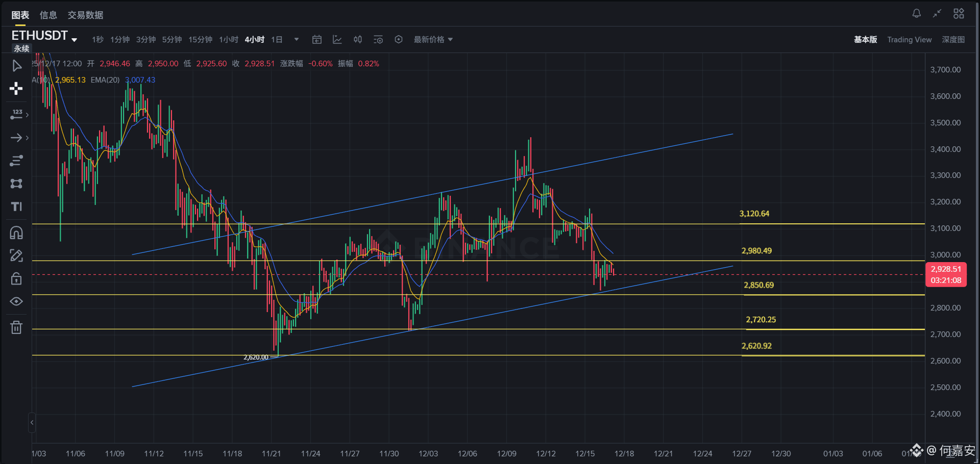Set interval to 15分钟
The height and width of the screenshot is (464, 980).
coord(201,39)
